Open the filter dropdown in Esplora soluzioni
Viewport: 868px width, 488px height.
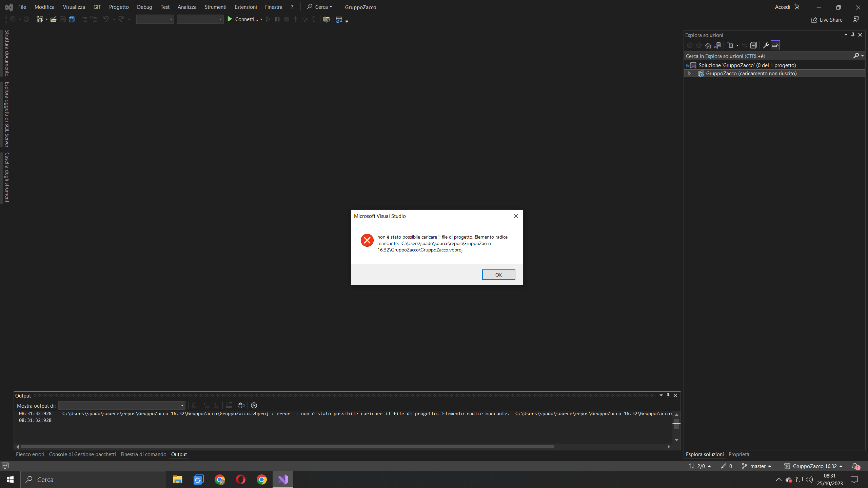[x=737, y=45]
